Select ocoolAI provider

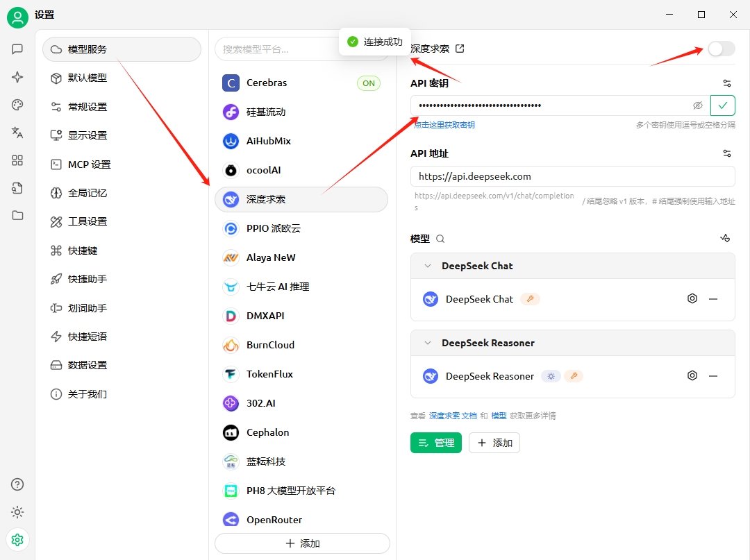(x=301, y=170)
